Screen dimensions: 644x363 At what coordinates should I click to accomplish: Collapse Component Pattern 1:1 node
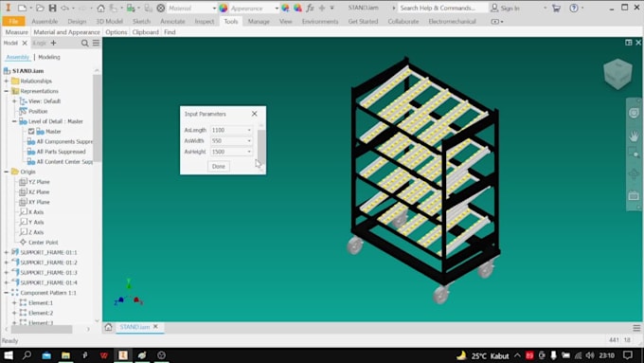coord(7,293)
